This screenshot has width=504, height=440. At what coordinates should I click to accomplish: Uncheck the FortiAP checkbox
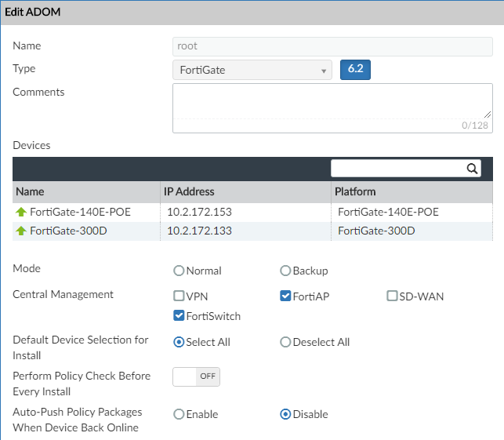286,296
